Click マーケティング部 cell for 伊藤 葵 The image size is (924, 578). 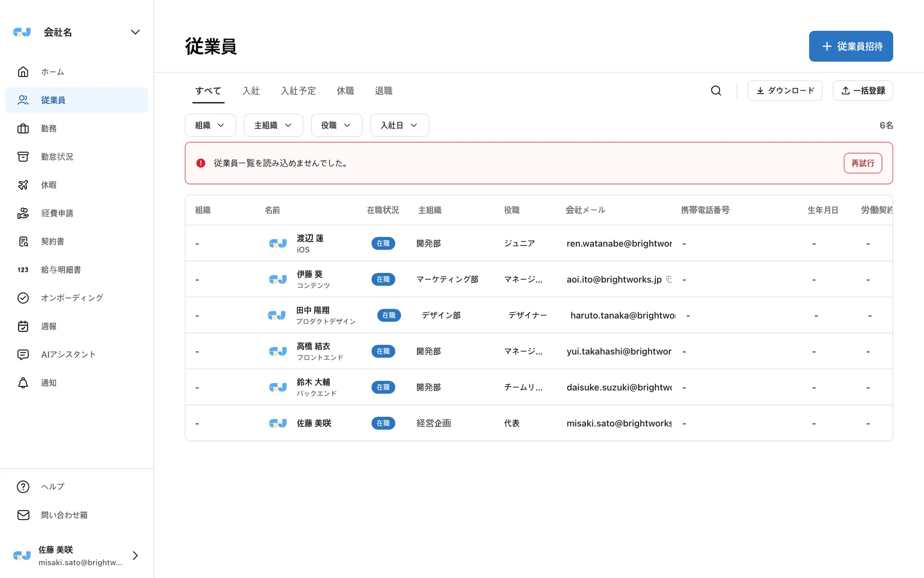(448, 279)
